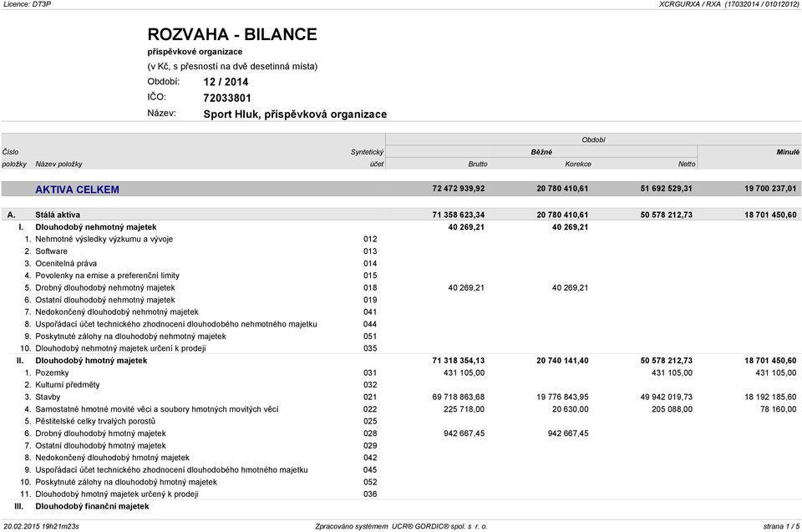
Task: Select Pozemky brutto value 431 105,00
Action: tap(464, 373)
